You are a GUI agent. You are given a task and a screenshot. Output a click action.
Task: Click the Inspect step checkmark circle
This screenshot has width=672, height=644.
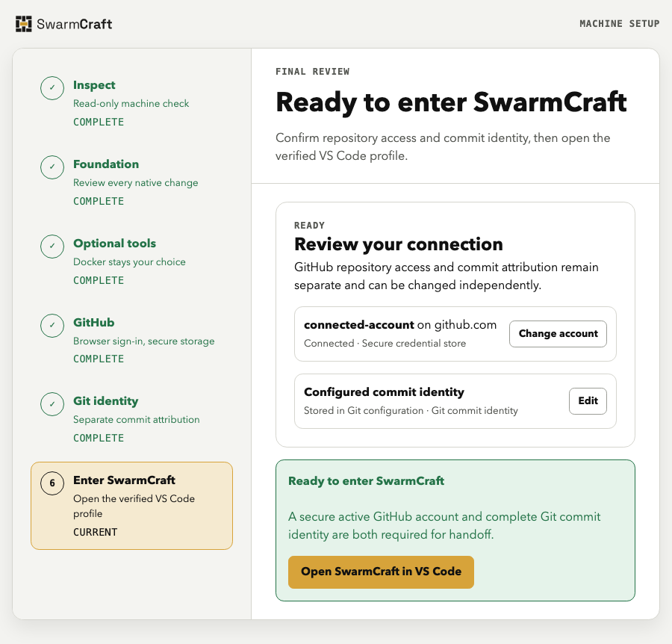tap(52, 88)
